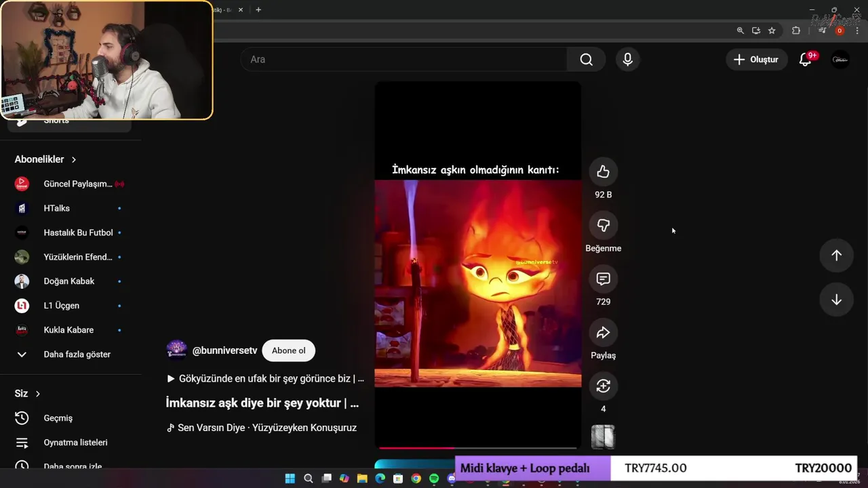Open the Chrome three-dot menu
Viewport: 868px width, 488px height.
coord(857,30)
